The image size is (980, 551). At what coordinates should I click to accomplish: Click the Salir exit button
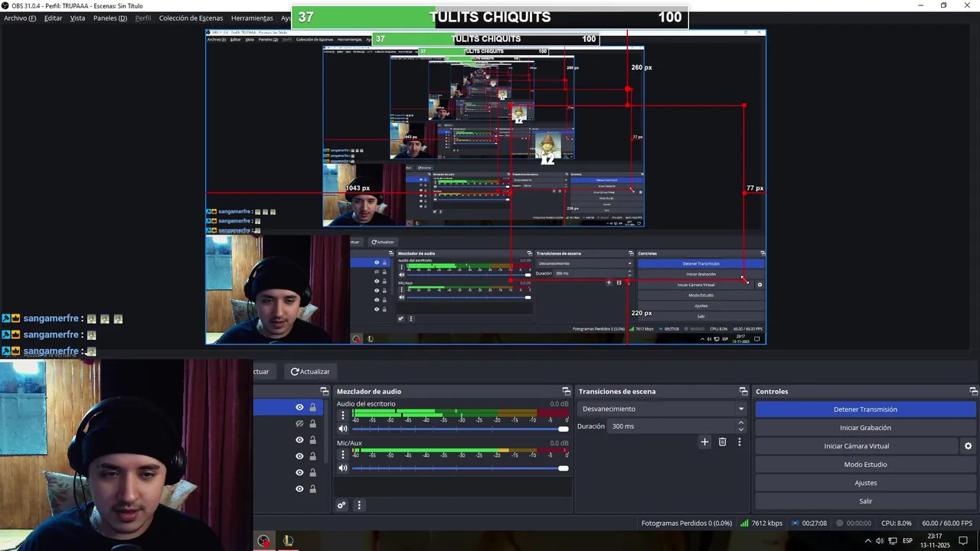[865, 501]
